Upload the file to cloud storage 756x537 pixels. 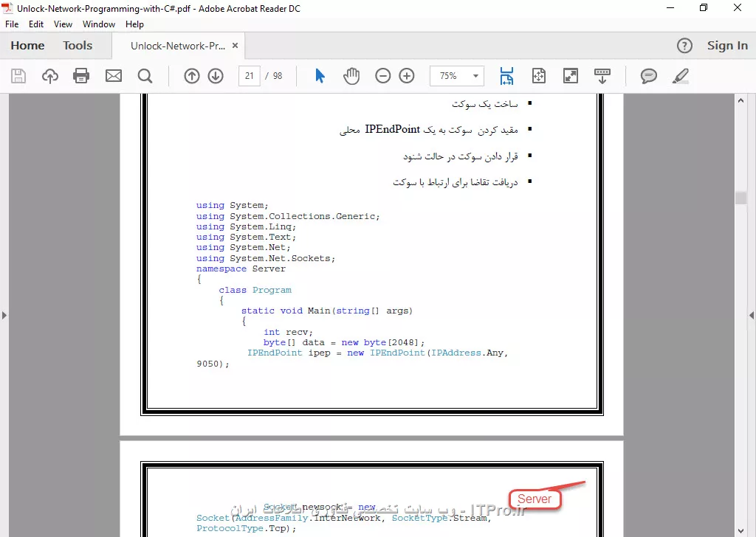pos(49,76)
